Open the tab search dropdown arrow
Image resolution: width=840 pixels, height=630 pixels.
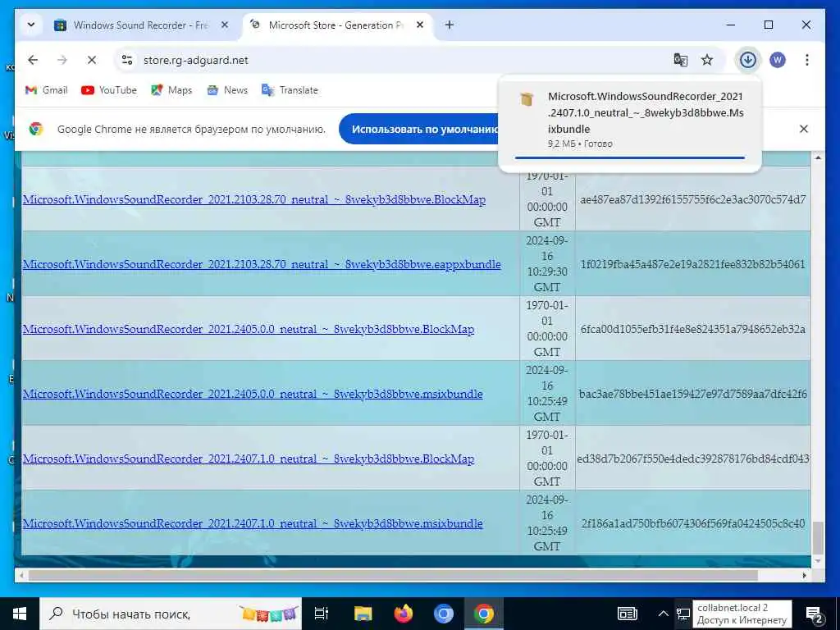click(31, 25)
